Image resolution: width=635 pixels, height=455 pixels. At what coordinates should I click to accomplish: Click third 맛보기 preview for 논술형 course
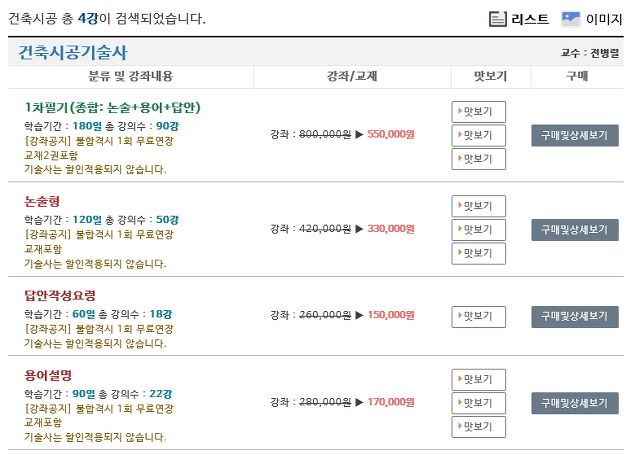coord(478,253)
